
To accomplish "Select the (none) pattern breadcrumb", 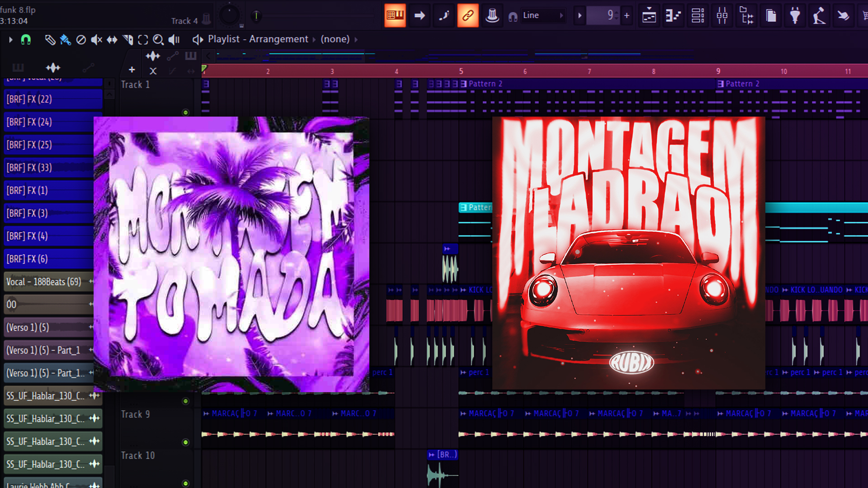I will pyautogui.click(x=335, y=39).
